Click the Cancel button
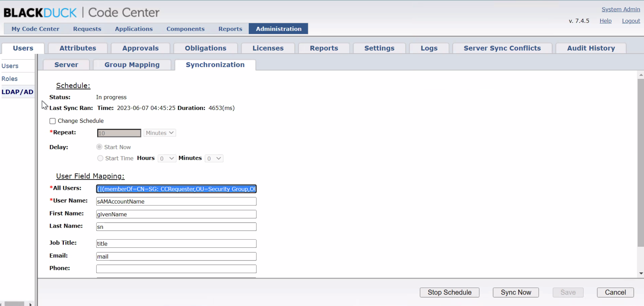This screenshot has width=644, height=306. (x=615, y=292)
